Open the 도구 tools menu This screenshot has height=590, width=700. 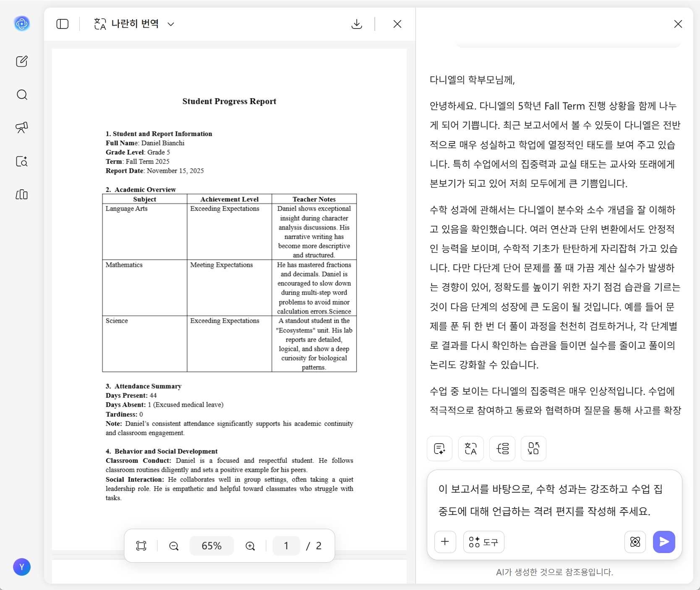click(483, 542)
